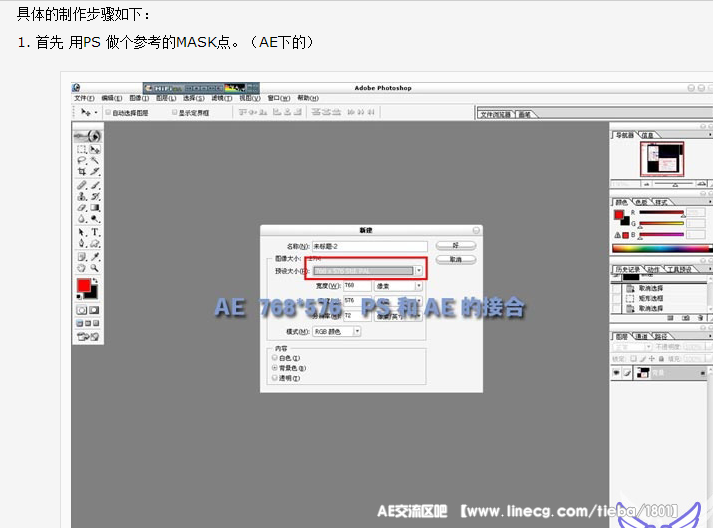Switch to the 色板 tab
The height and width of the screenshot is (528, 713).
tap(641, 202)
